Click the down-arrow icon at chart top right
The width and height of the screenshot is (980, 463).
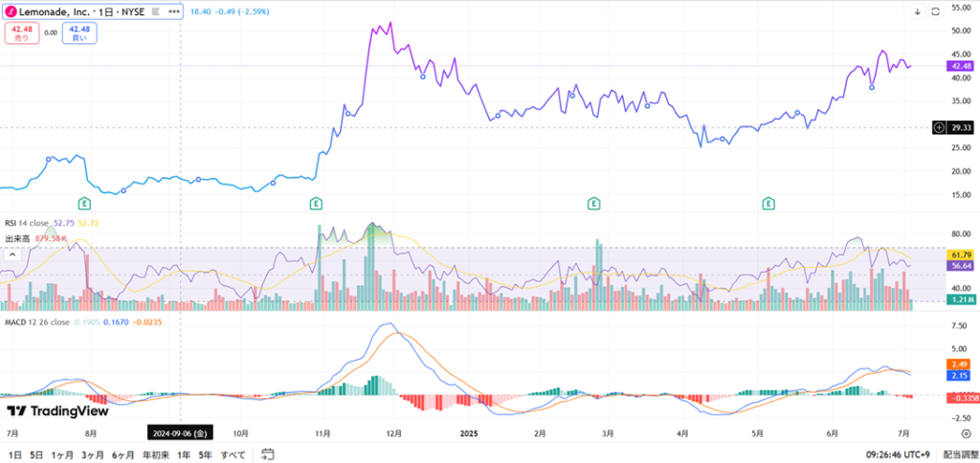pyautogui.click(x=918, y=11)
